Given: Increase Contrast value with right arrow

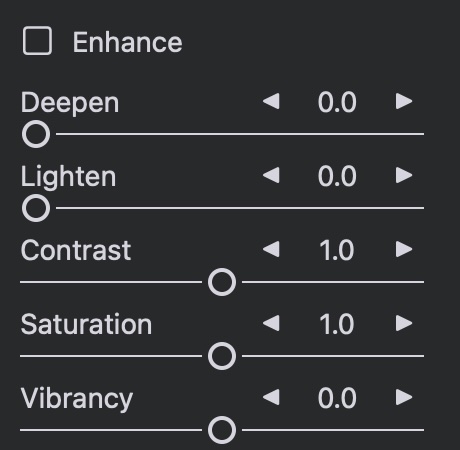Looking at the screenshot, I should pos(404,249).
